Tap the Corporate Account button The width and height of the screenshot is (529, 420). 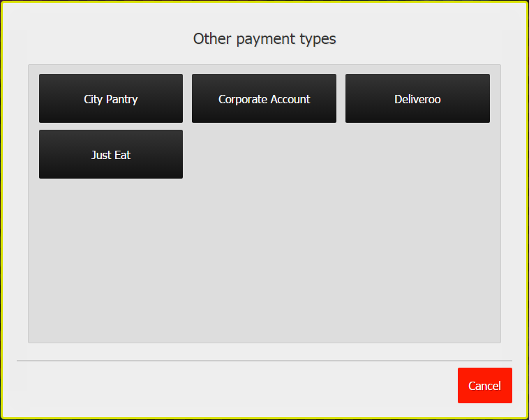264,98
